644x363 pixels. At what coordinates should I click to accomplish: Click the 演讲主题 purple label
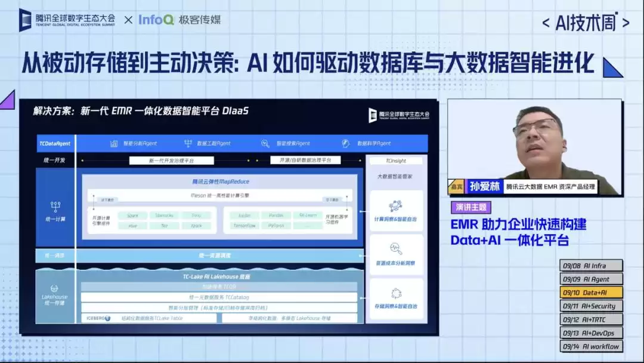(470, 207)
